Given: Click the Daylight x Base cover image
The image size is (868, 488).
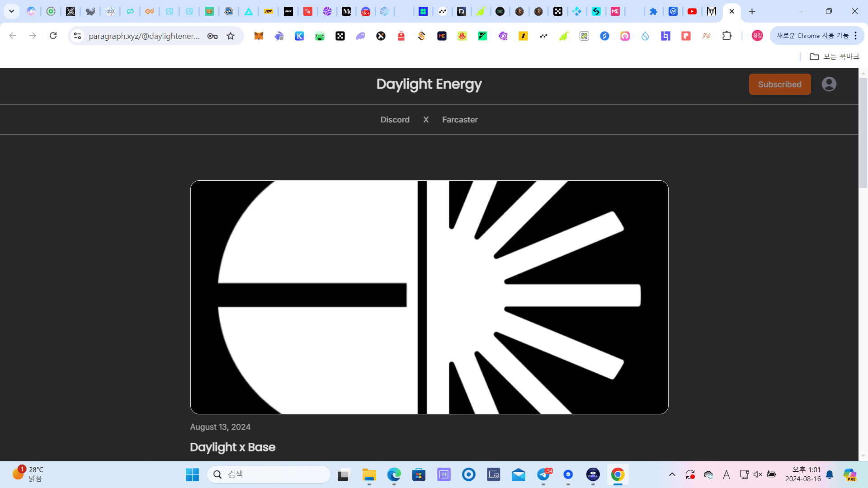Looking at the screenshot, I should click(x=429, y=297).
